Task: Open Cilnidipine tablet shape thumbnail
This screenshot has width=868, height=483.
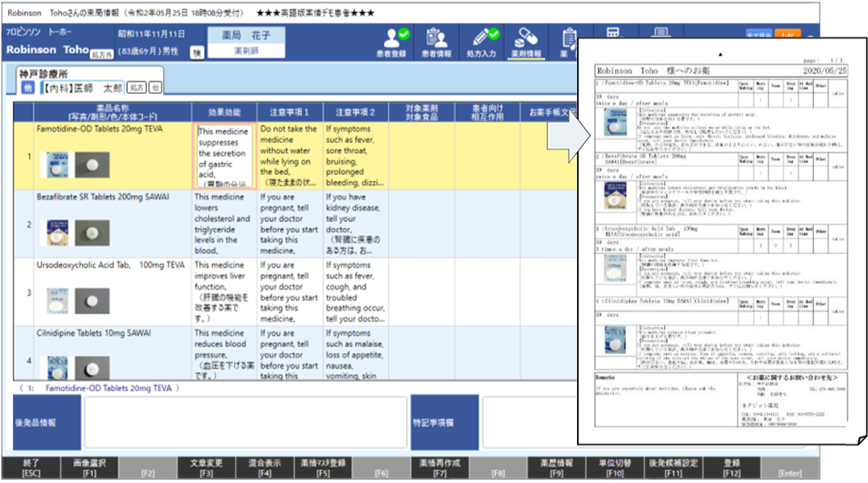Action: click(x=92, y=368)
